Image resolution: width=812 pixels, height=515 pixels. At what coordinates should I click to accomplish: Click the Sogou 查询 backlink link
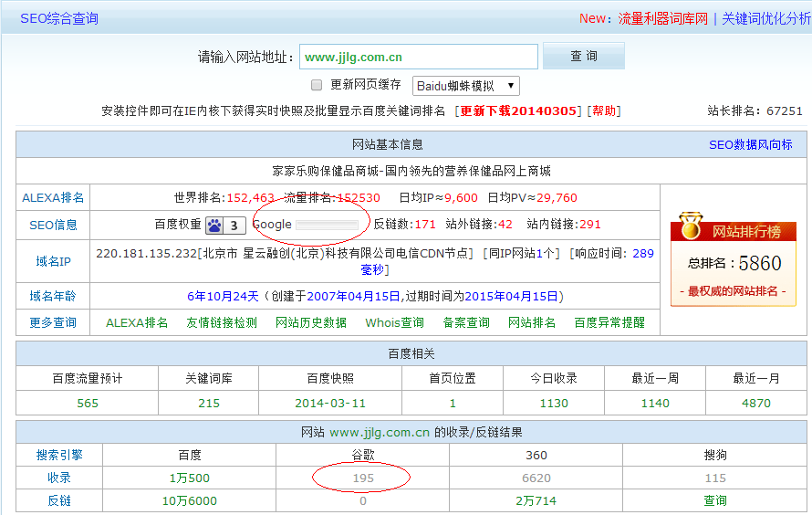[715, 500]
